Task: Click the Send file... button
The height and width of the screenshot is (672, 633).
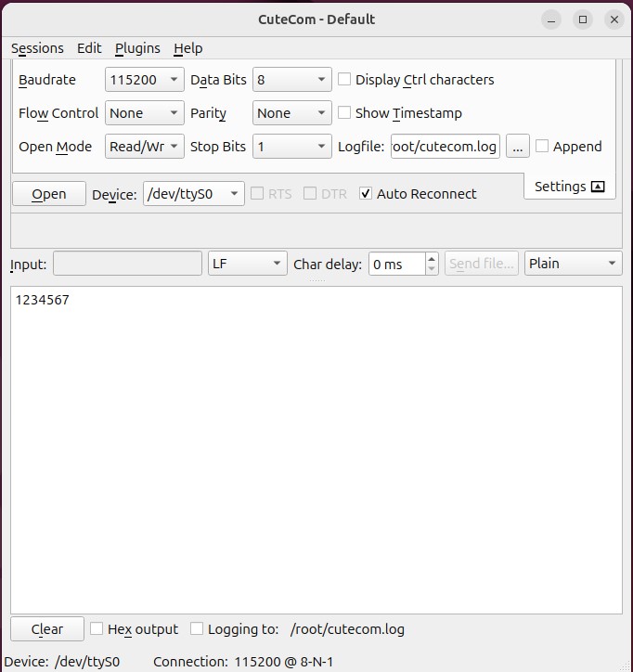Action: tap(482, 264)
